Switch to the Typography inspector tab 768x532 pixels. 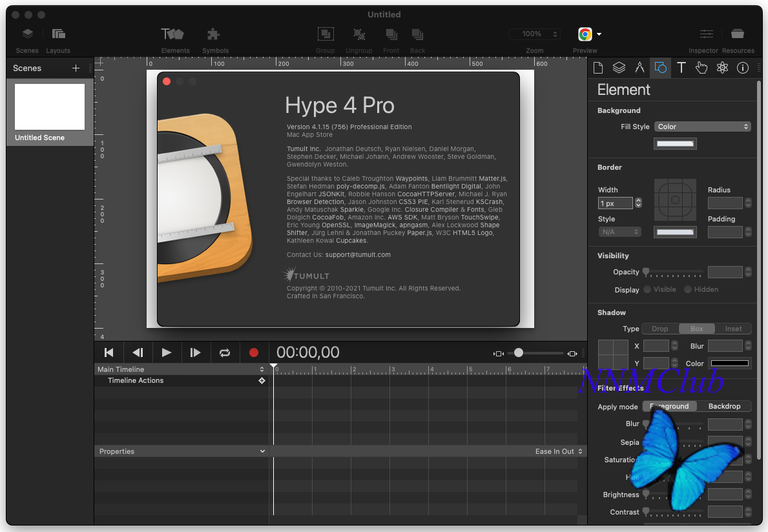pyautogui.click(x=681, y=68)
